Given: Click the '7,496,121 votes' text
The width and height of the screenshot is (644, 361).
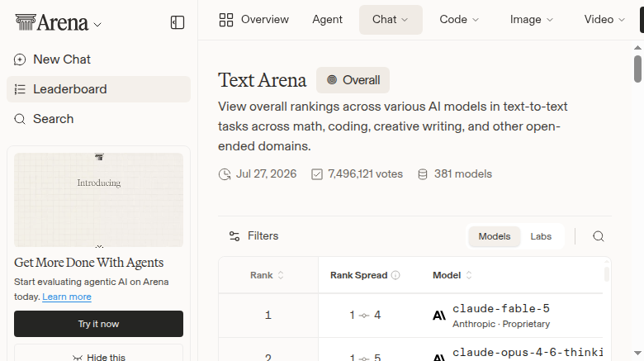Looking at the screenshot, I should (x=366, y=174).
